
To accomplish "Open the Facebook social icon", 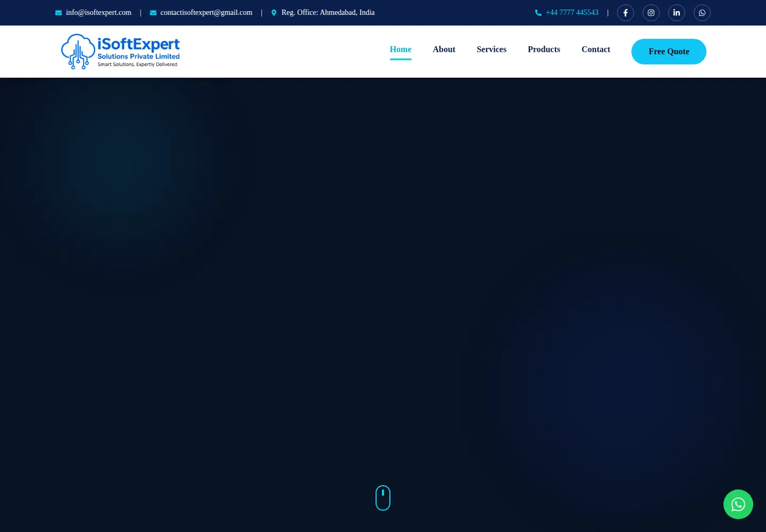I will point(626,13).
